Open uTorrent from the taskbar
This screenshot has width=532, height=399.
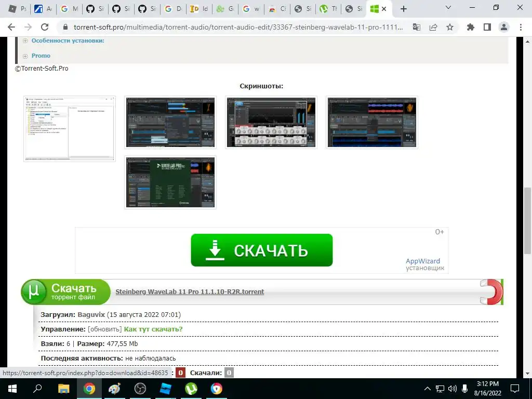tap(191, 389)
